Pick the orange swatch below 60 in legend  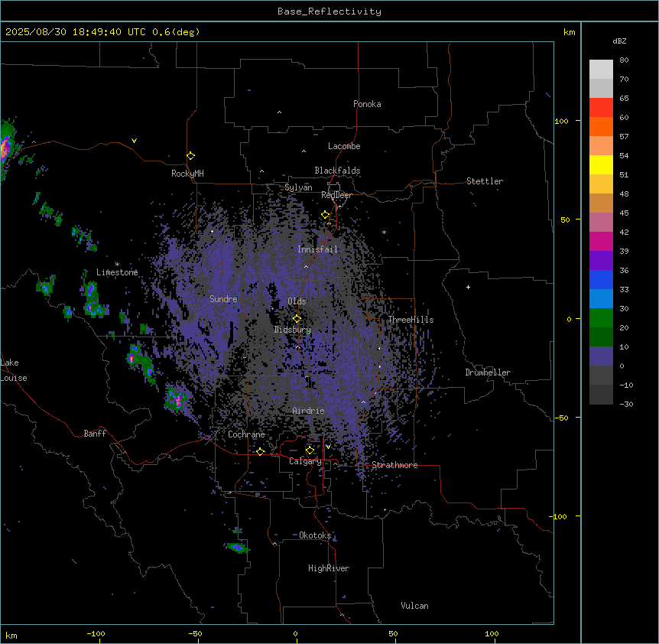tap(601, 126)
